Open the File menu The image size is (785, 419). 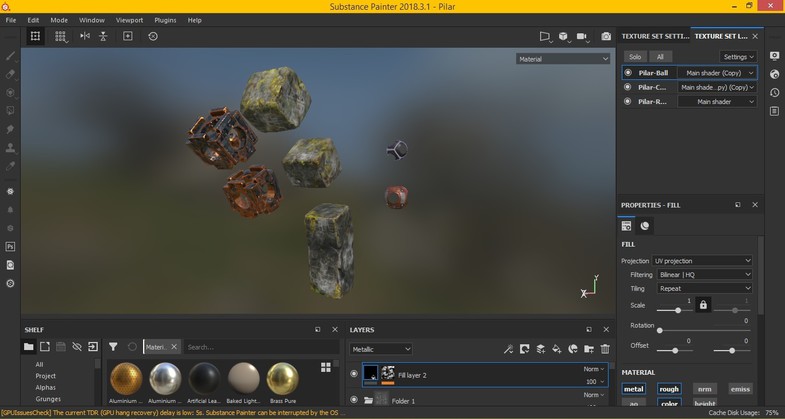tap(11, 20)
